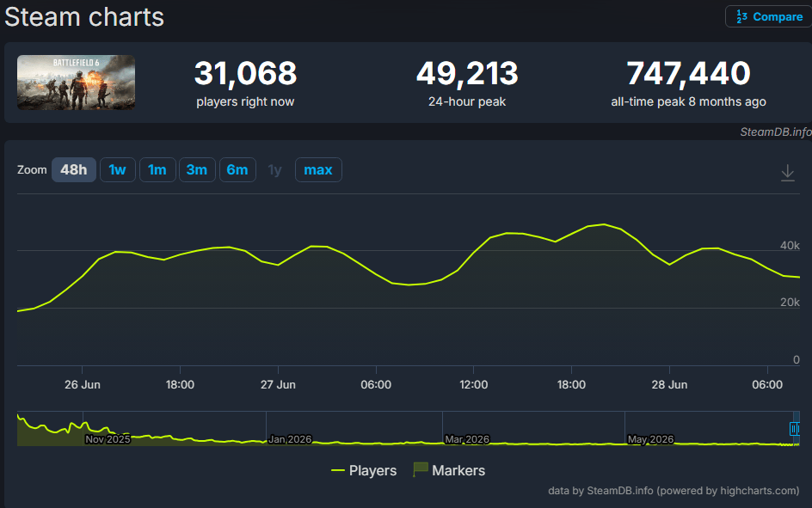Set chart zoom to 6m

tap(237, 169)
